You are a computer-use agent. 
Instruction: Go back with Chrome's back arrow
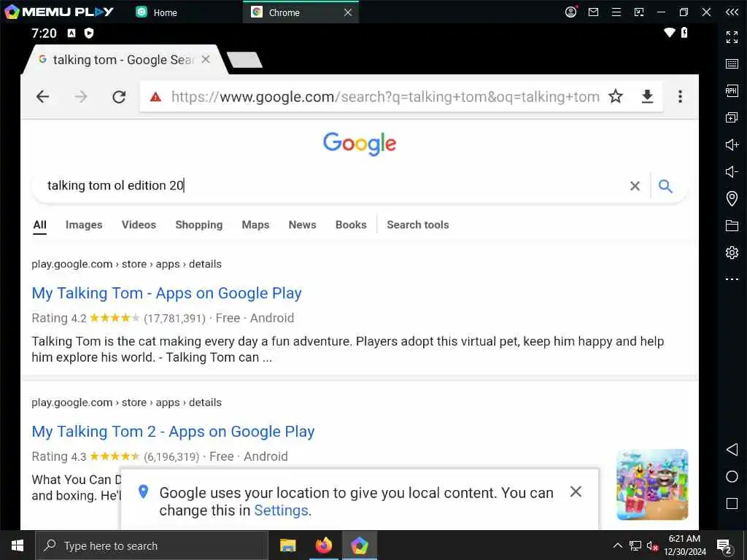click(x=43, y=97)
